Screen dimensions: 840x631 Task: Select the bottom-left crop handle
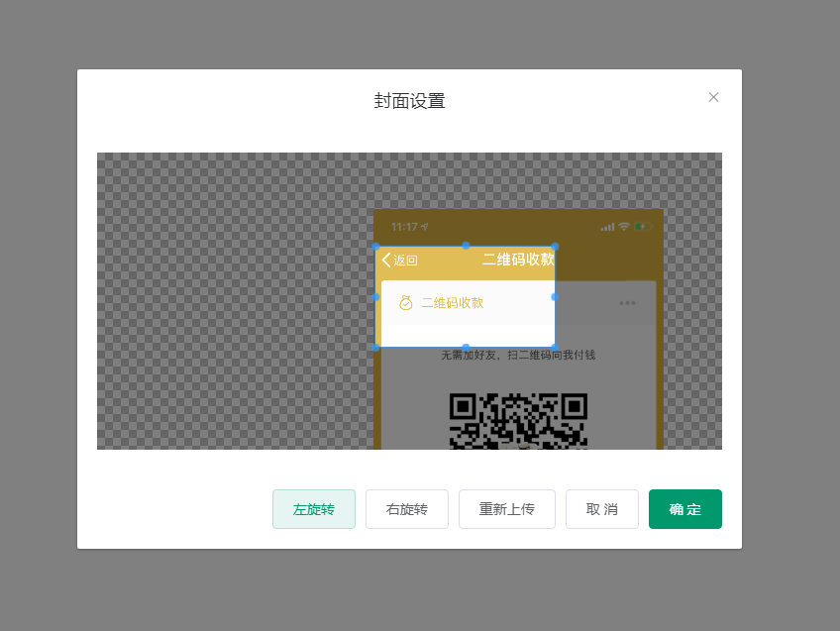376,347
